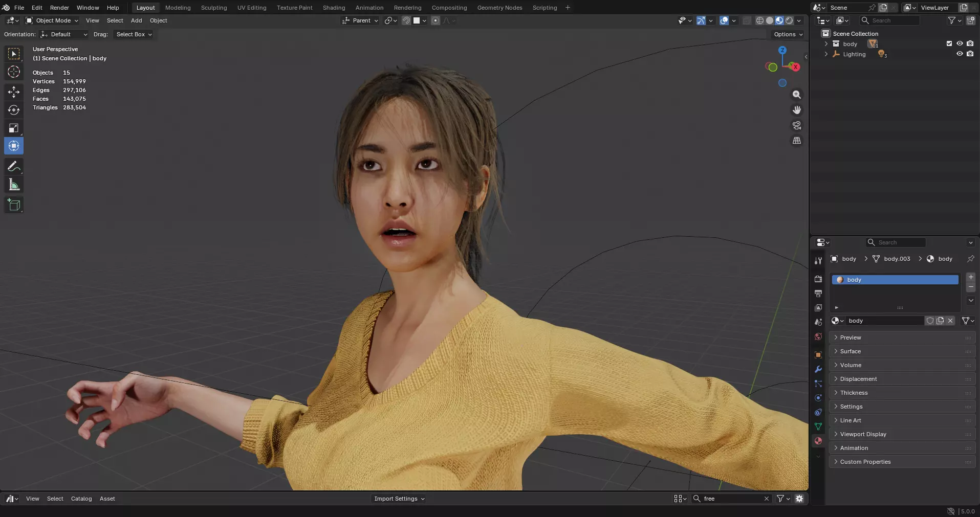This screenshot has width=980, height=517.
Task: Switch to rendered viewport shading
Action: point(789,20)
